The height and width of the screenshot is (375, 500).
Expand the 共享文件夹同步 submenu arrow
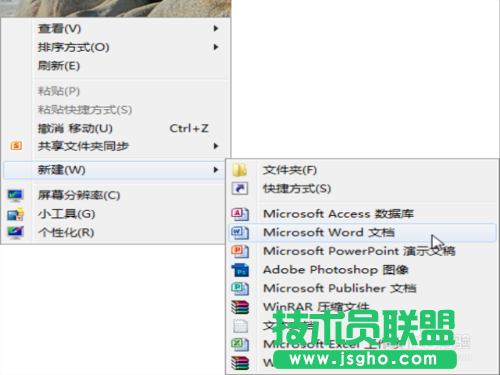pos(216,146)
